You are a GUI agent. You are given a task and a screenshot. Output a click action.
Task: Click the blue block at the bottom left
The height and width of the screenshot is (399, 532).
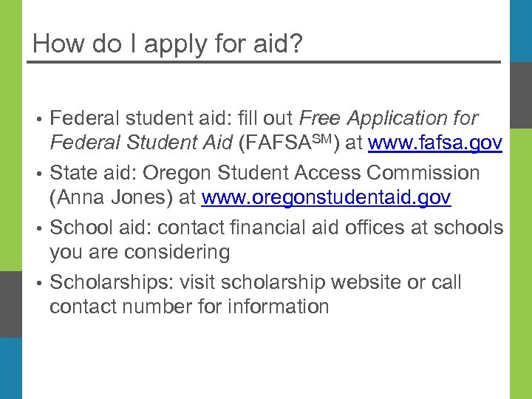point(10,368)
